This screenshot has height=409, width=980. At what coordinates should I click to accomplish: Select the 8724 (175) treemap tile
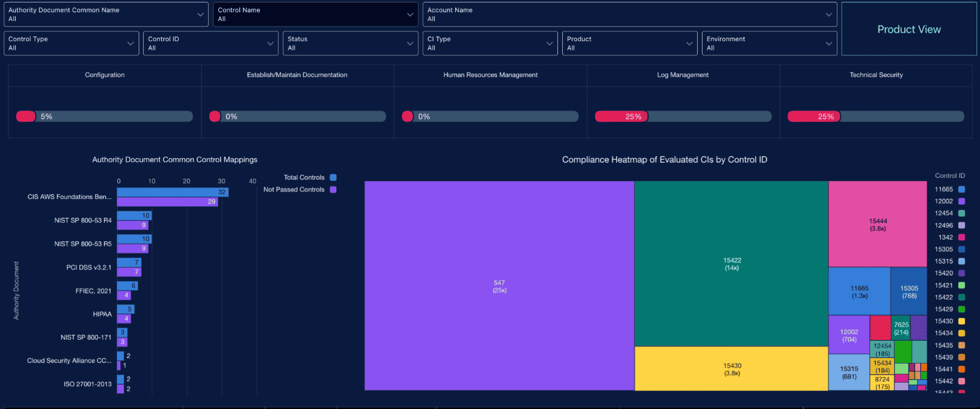[882, 383]
